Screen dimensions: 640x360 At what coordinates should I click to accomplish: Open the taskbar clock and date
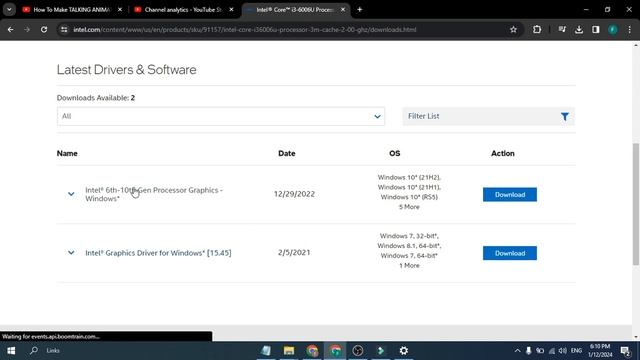pos(600,351)
